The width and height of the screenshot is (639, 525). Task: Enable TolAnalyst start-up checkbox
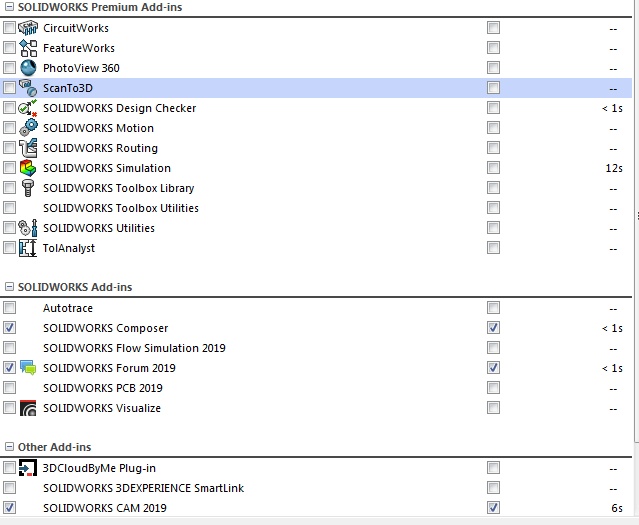tap(493, 247)
